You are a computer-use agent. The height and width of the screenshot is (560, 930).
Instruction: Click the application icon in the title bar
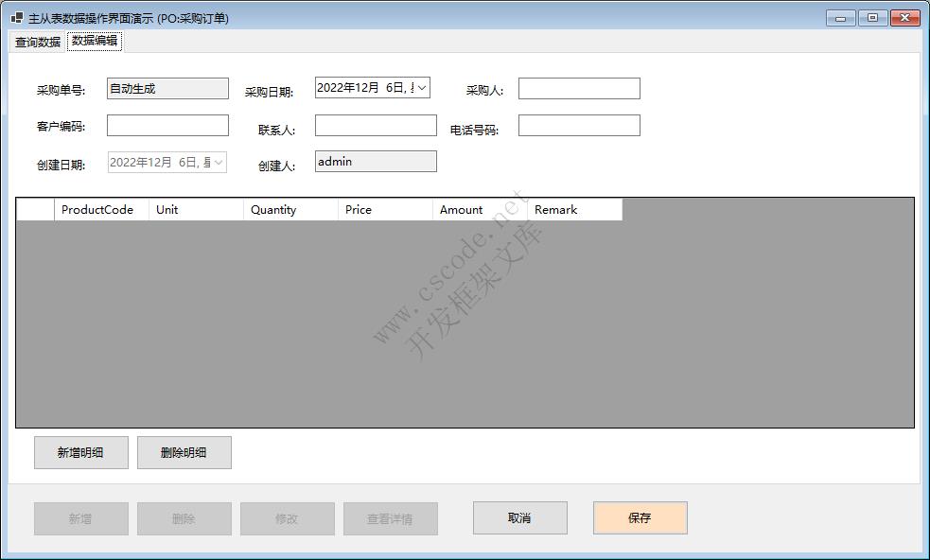point(16,18)
